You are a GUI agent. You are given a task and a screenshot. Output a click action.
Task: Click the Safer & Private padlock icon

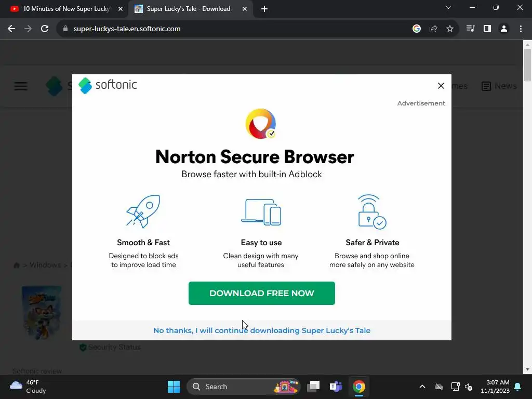tap(372, 212)
